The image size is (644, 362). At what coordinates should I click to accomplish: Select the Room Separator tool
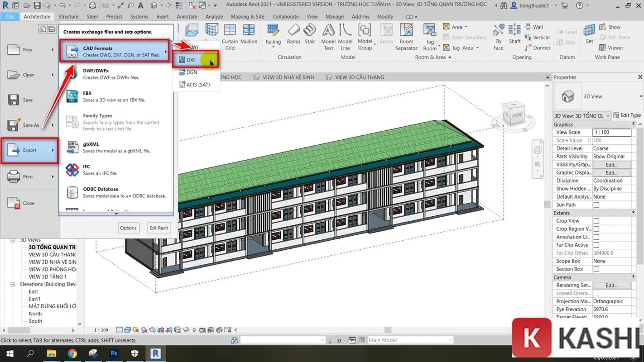pyautogui.click(x=406, y=36)
